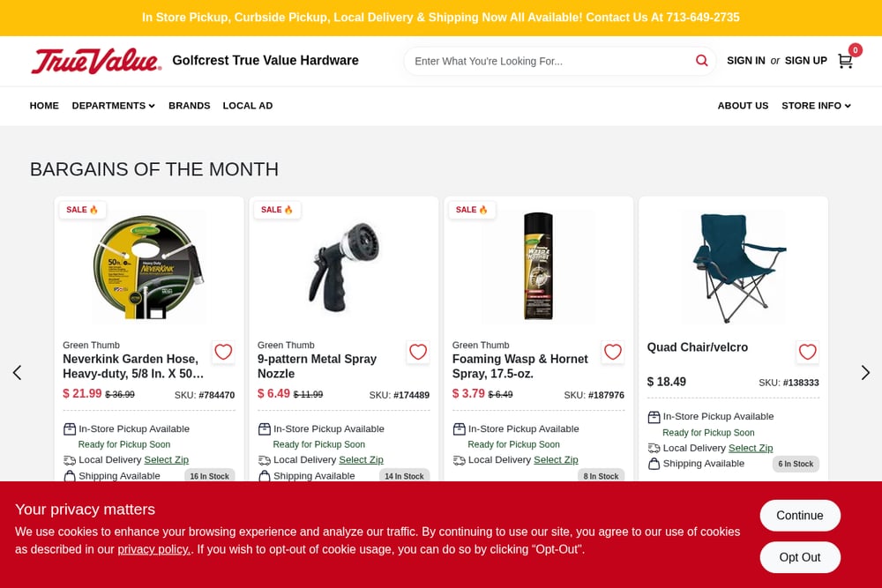Viewport: 882px width, 588px height.
Task: Click the search magnifier icon
Action: [701, 61]
